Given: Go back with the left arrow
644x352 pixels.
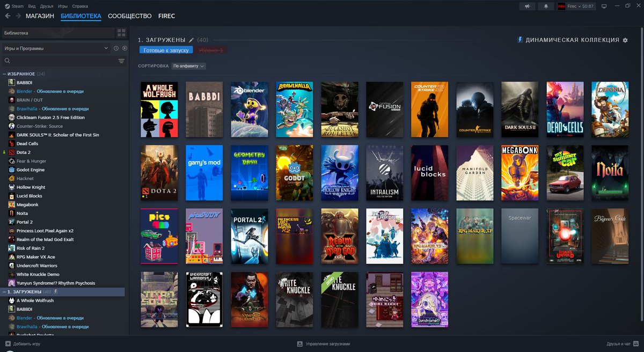Looking at the screenshot, I should point(8,16).
